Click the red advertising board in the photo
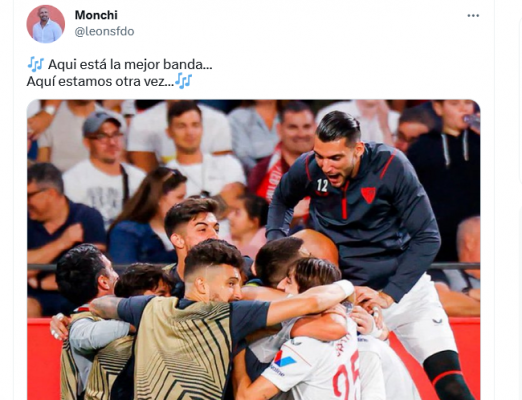The image size is (522, 400). pos(42,358)
